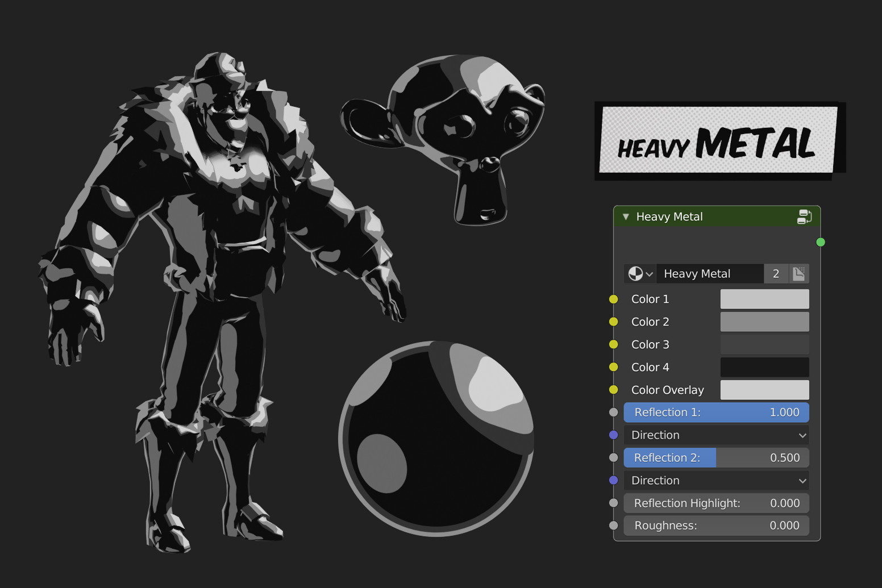The width and height of the screenshot is (882, 588).
Task: Click the Roughness slider
Action: (x=717, y=526)
